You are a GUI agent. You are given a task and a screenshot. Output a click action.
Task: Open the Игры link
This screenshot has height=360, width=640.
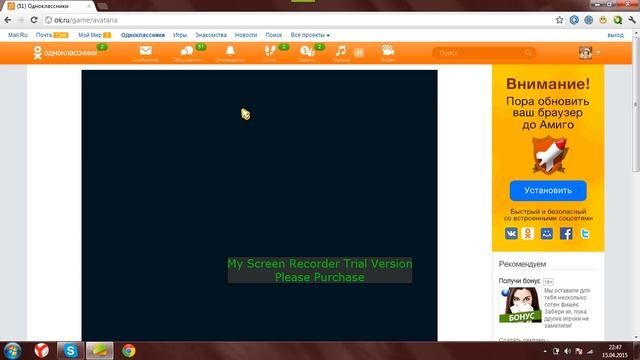click(x=180, y=35)
